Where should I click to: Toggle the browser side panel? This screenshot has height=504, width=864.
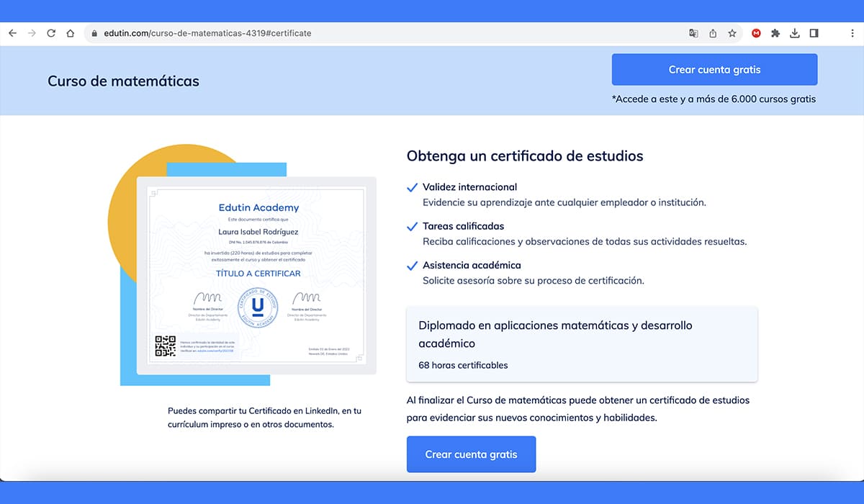[814, 33]
